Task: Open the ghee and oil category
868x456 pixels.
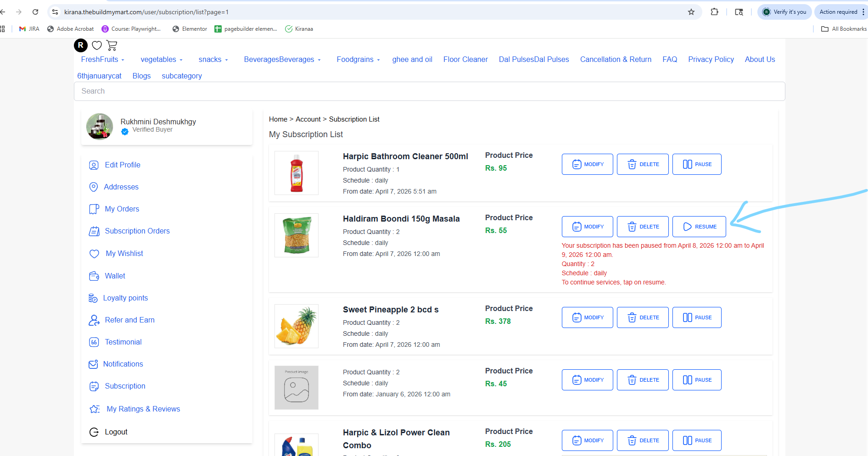Action: 412,60
